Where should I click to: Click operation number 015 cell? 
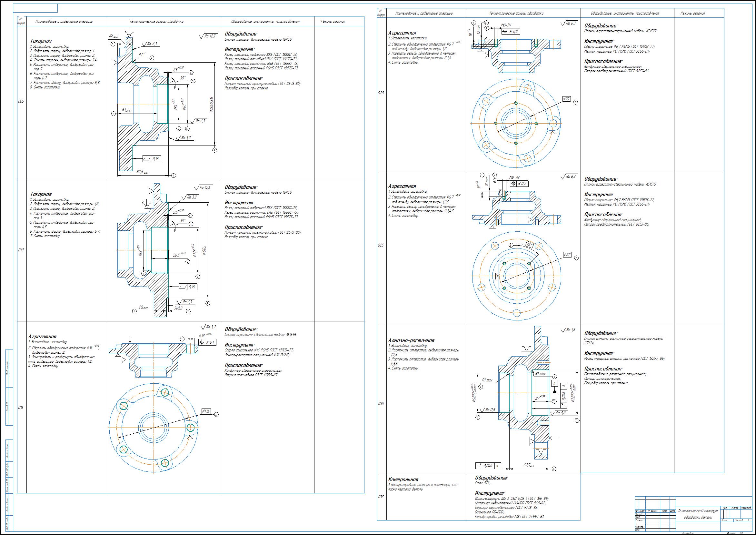(21, 408)
